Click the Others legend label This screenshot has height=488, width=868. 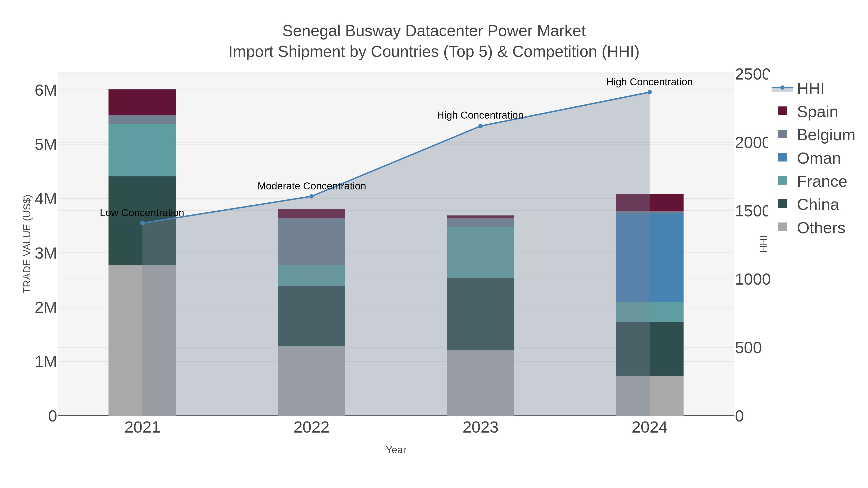coord(821,228)
